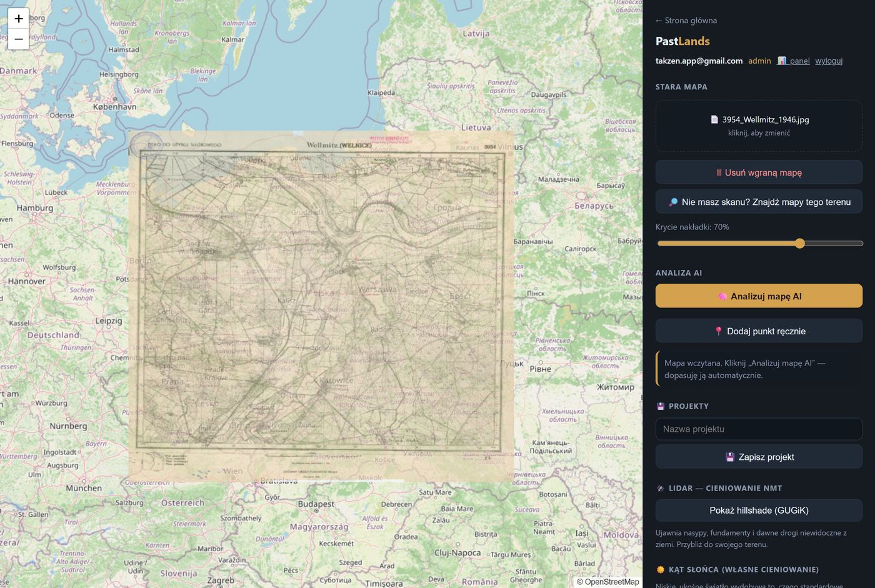875x588 pixels.
Task: Open the OpenStreetMap attribution link
Action: coord(612,582)
